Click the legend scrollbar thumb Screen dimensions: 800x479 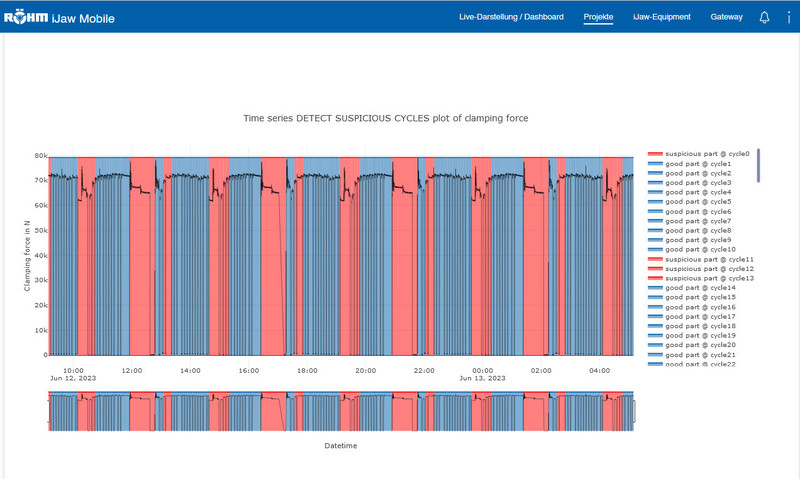pyautogui.click(x=758, y=165)
